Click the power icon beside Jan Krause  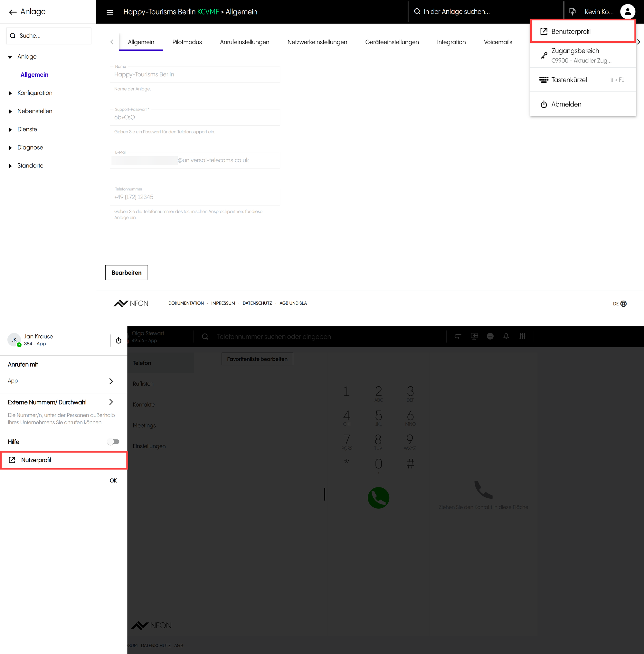tap(118, 340)
